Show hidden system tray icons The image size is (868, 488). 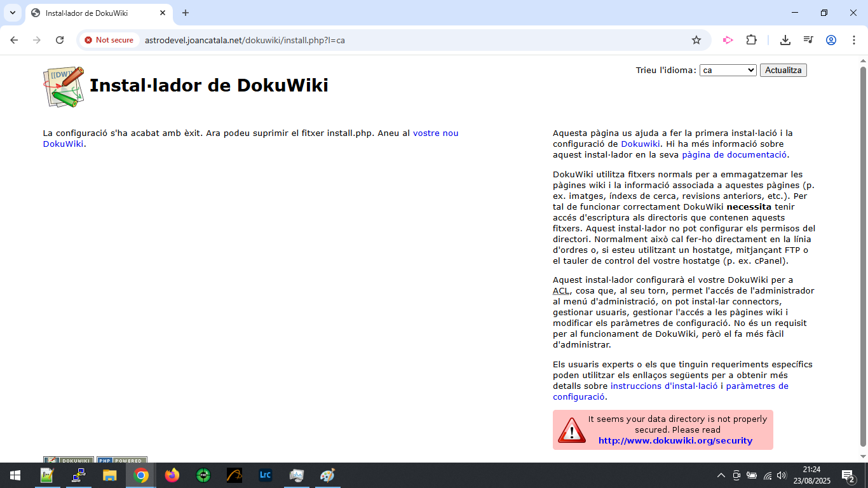point(721,475)
